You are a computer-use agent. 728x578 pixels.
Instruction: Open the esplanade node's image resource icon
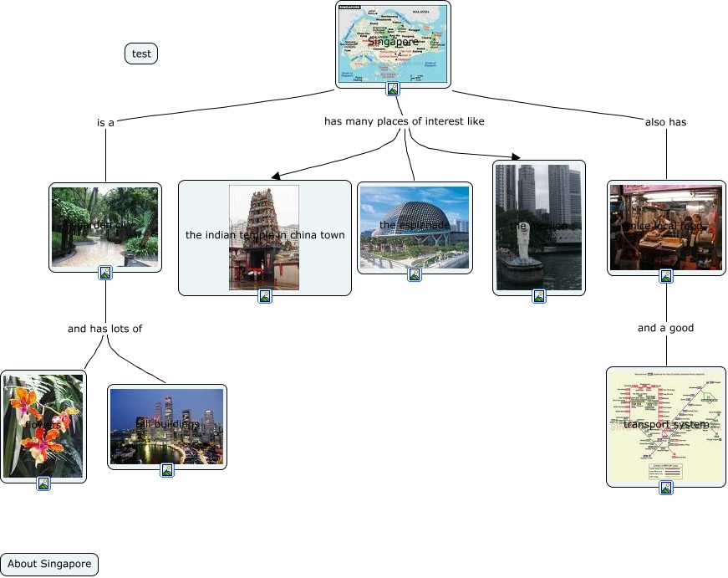[415, 274]
